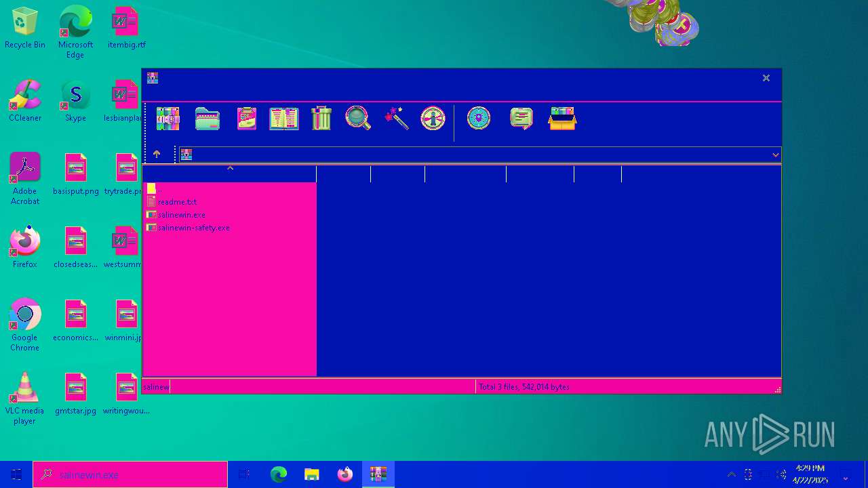Click the Extract To folder toolbar icon

[x=208, y=119]
